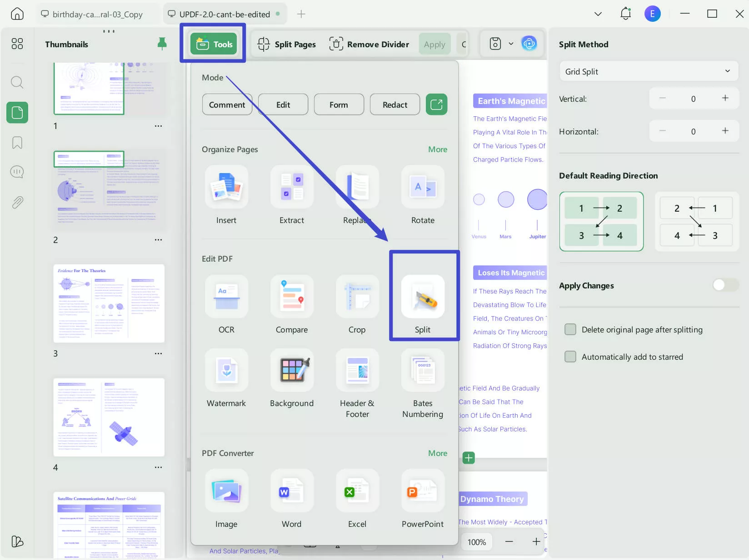749x560 pixels.
Task: Open the Grid Split dropdown
Action: (649, 71)
